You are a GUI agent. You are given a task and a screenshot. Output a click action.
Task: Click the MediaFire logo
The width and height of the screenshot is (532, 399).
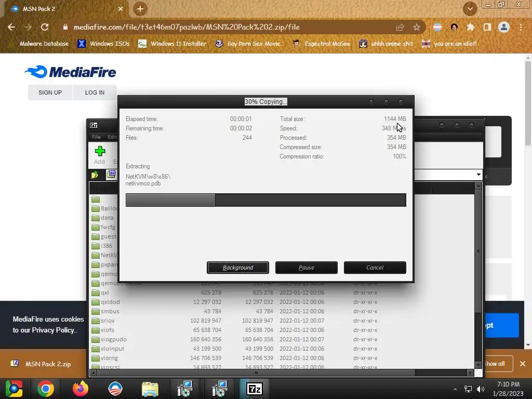pos(70,72)
